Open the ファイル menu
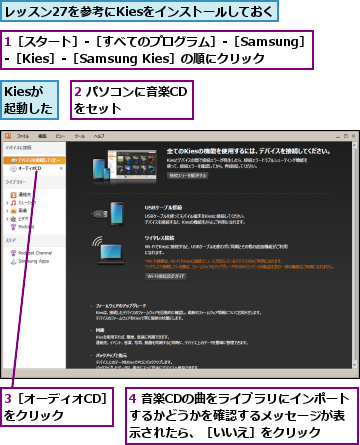 [x=23, y=136]
